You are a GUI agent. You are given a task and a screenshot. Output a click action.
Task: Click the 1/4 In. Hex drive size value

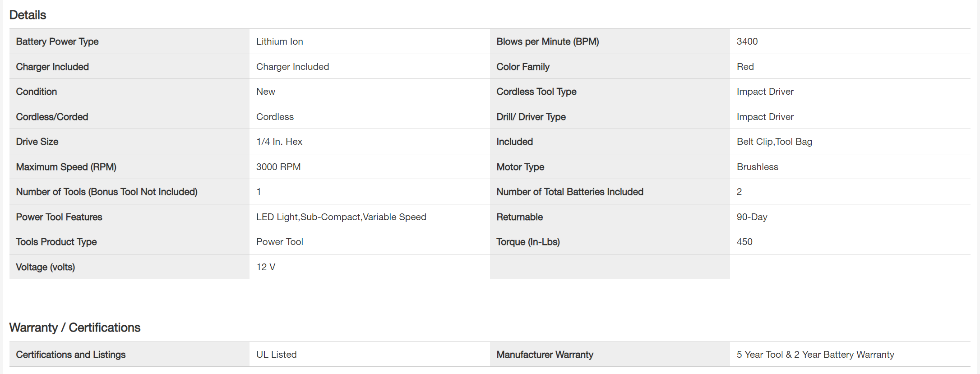pyautogui.click(x=279, y=142)
